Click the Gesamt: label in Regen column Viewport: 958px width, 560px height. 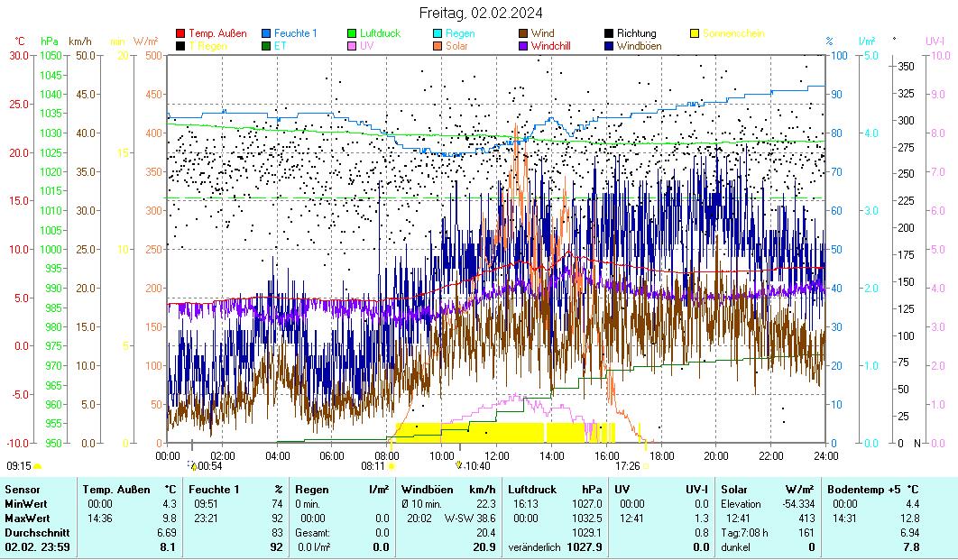313,533
